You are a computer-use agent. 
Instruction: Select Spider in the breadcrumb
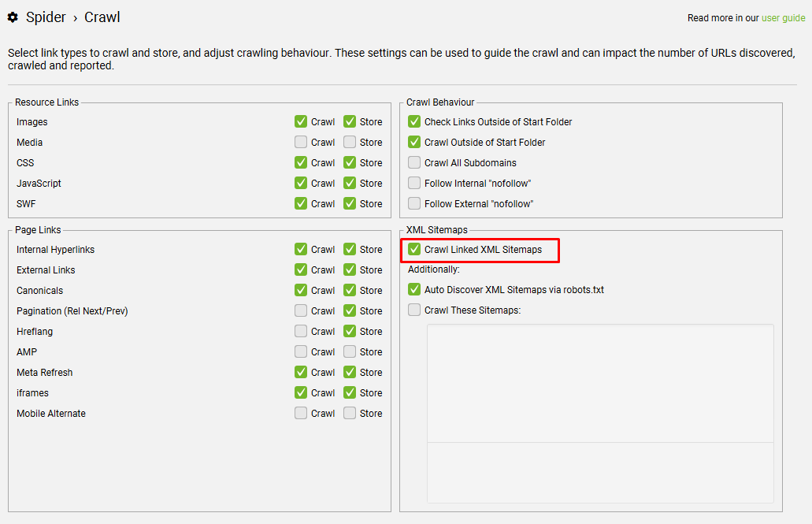(x=45, y=17)
